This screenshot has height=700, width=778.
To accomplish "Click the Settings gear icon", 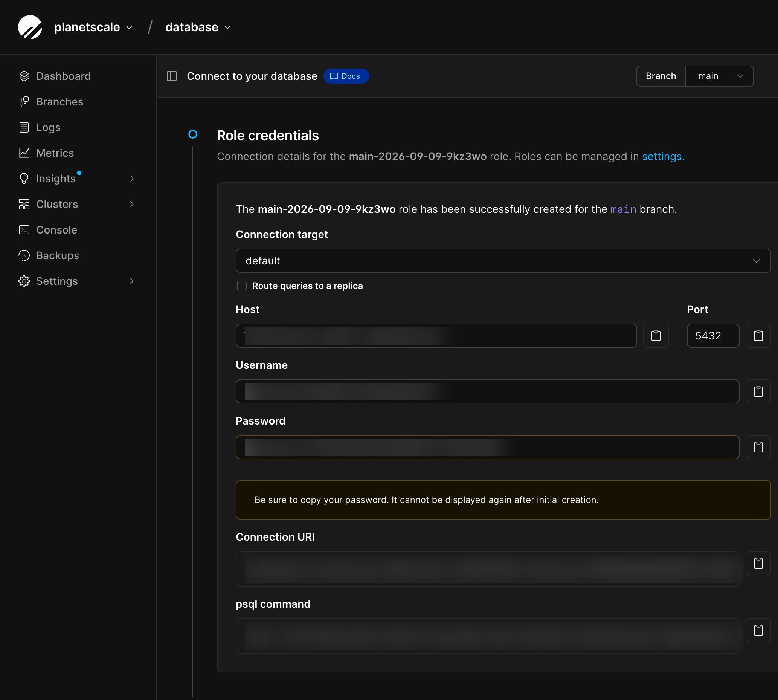I will tap(24, 281).
